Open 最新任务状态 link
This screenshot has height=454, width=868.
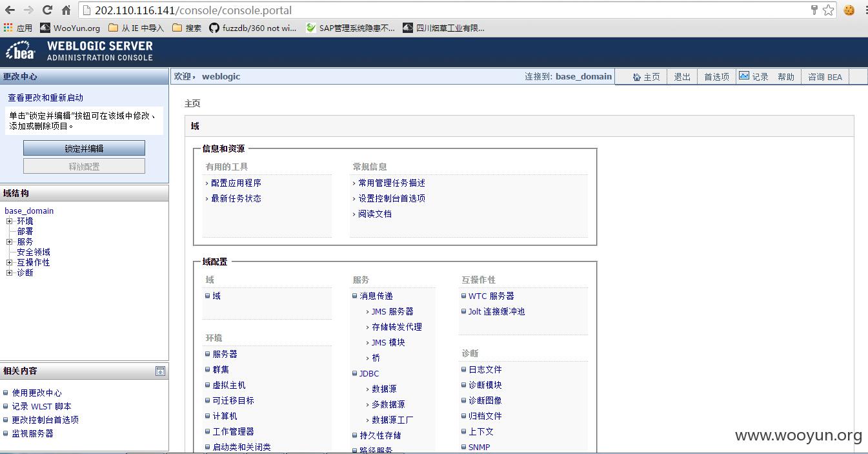pos(236,198)
